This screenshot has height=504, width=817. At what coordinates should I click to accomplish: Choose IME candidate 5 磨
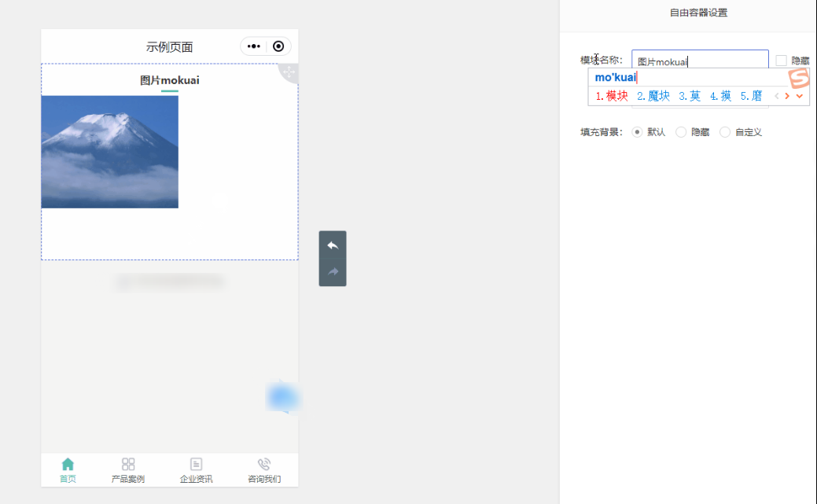[x=752, y=96]
